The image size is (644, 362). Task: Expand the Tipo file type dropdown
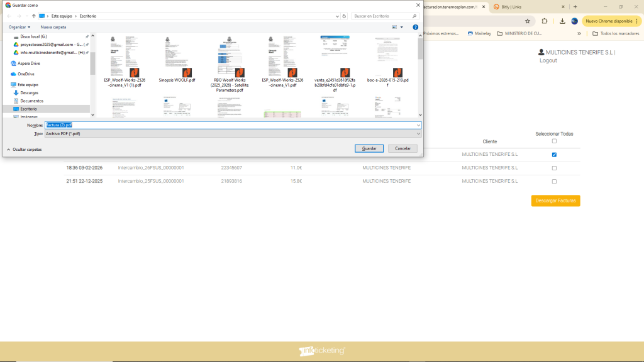coord(418,134)
